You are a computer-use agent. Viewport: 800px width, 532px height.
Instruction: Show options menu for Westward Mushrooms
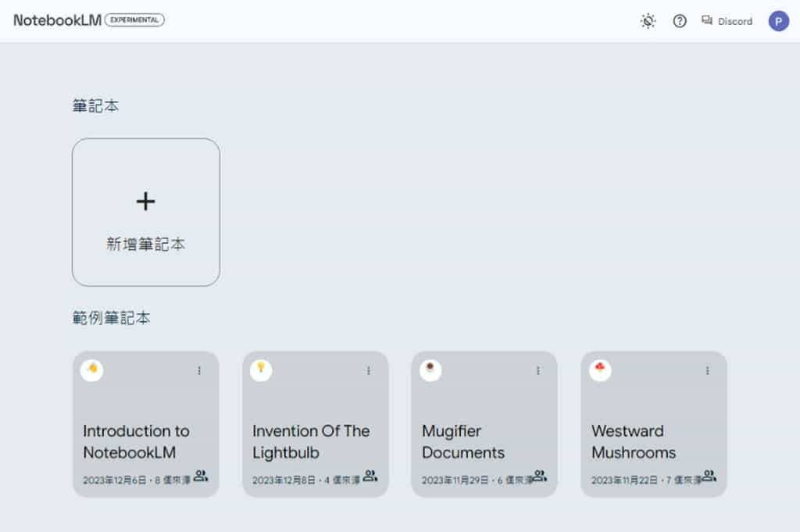708,371
